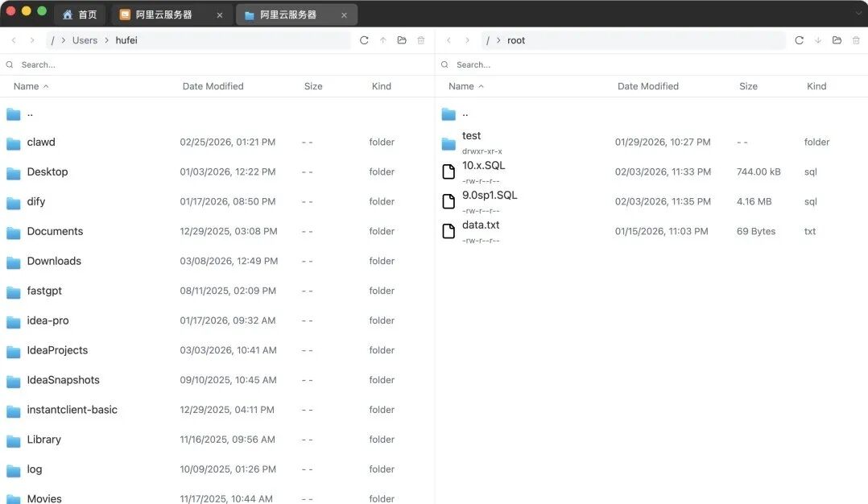Select the IdeaProjects folder

tap(217, 350)
